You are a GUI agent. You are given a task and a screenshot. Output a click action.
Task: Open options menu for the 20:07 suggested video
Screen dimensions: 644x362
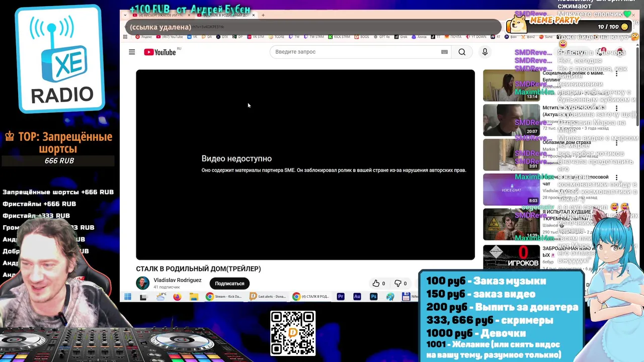click(616, 108)
